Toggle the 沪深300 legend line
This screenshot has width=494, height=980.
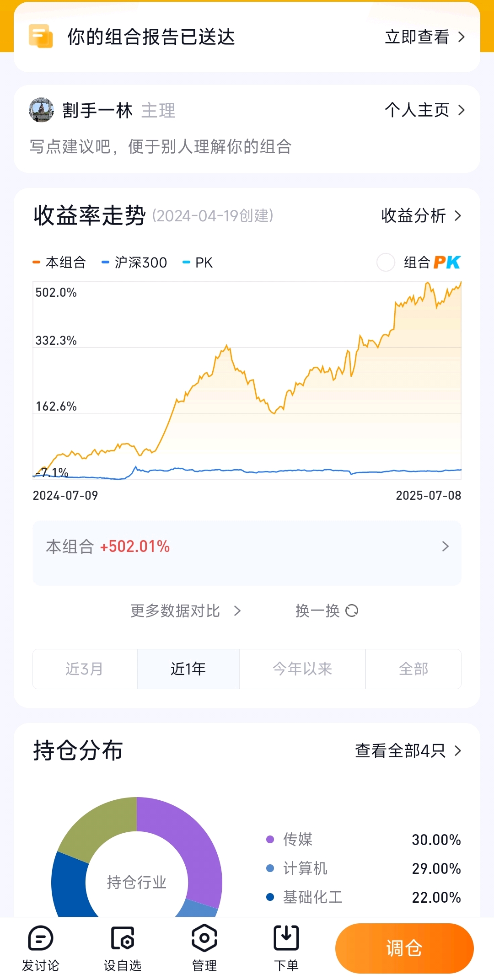pos(134,262)
